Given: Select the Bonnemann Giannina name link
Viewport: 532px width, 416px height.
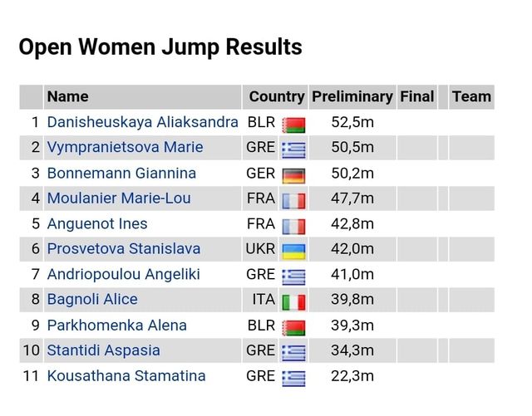Looking at the screenshot, I should (x=121, y=173).
